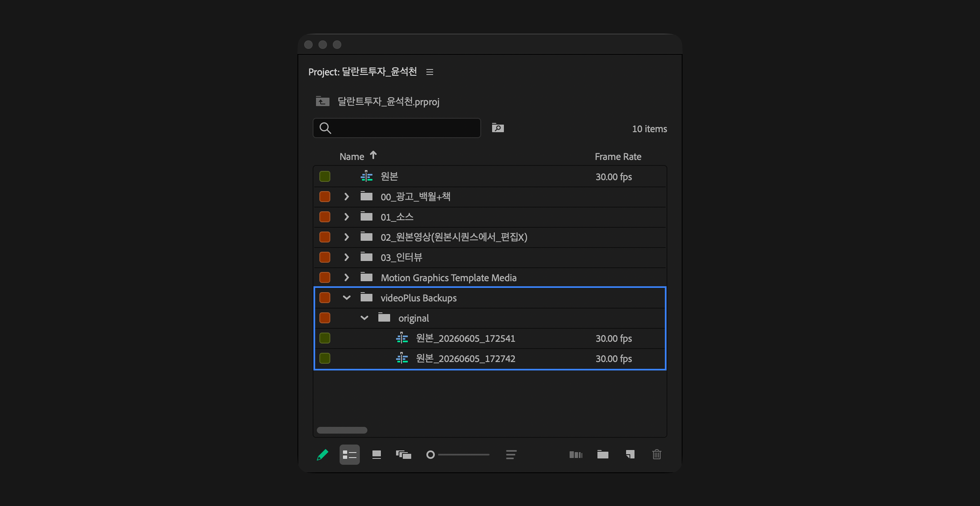Click label swatch of 03_인터뷰 row
The image size is (980, 506).
coord(324,257)
